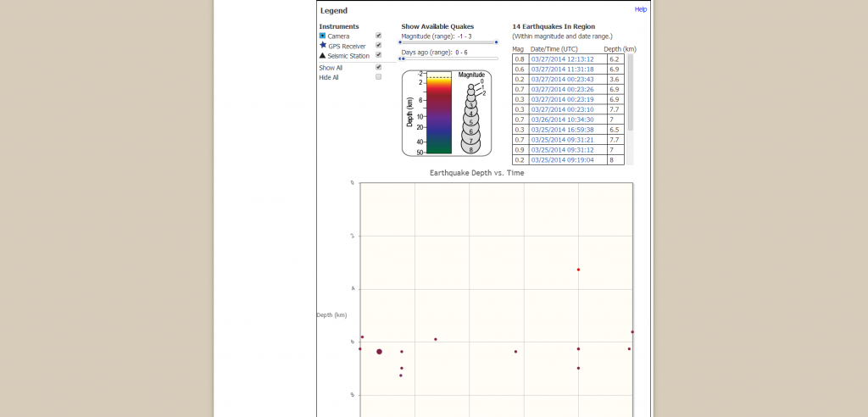Image resolution: width=868 pixels, height=417 pixels.
Task: Disable the Seismic Station checkbox
Action: 378,55
